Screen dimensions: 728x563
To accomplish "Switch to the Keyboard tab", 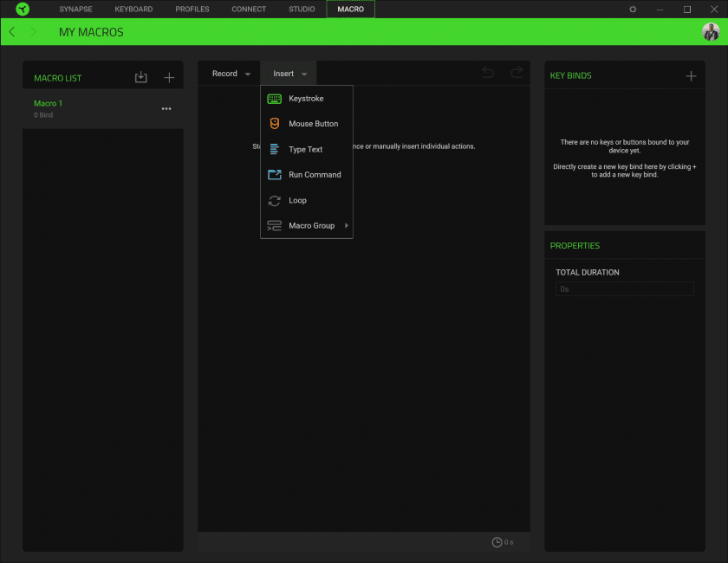I will (133, 9).
